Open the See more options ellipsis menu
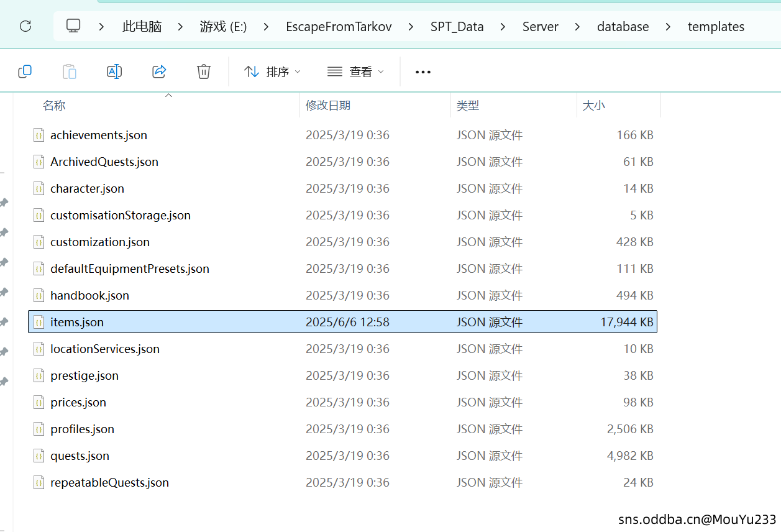 coord(423,72)
